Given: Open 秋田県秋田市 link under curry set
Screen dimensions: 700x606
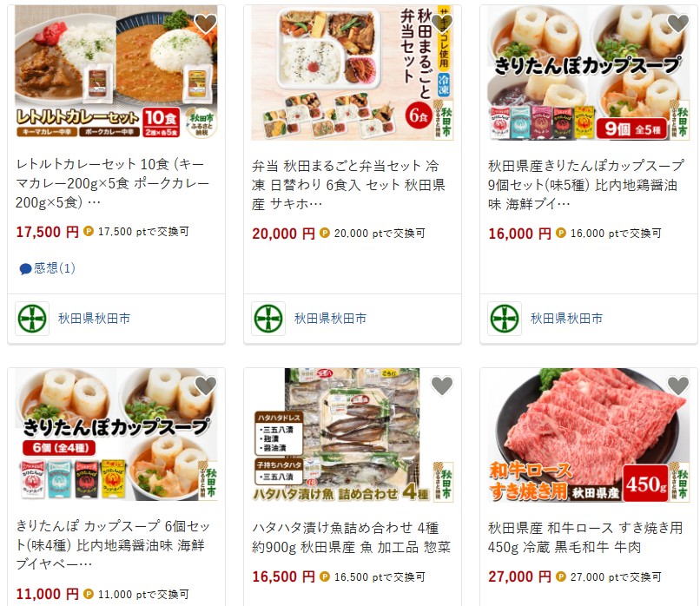Looking at the screenshot, I should pyautogui.click(x=94, y=318).
